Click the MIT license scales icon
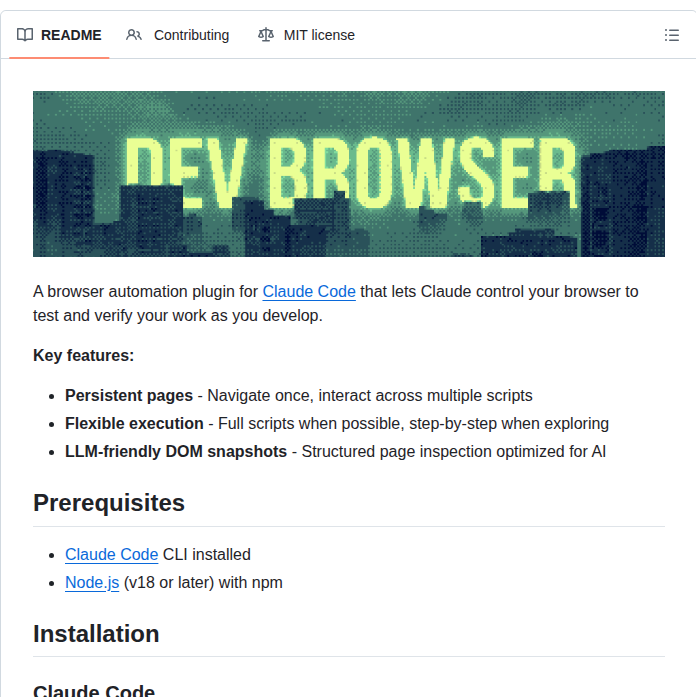696x697 pixels. pyautogui.click(x=266, y=35)
